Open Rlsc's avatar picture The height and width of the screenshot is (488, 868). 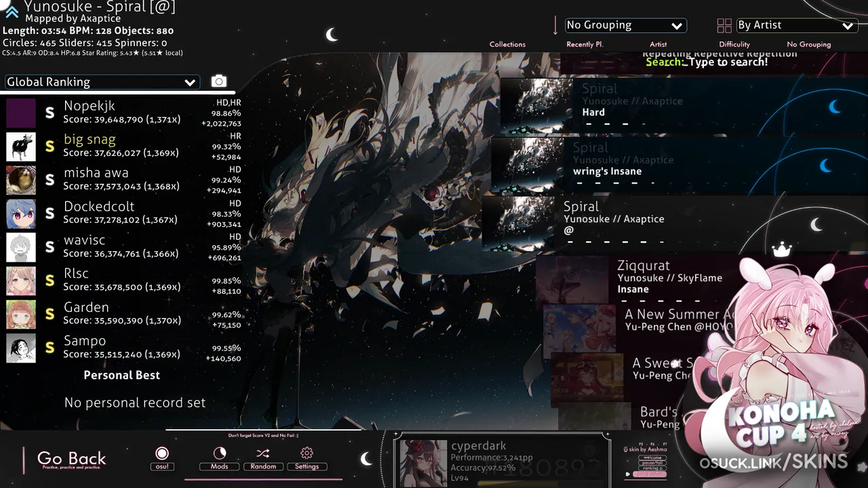[x=21, y=281]
